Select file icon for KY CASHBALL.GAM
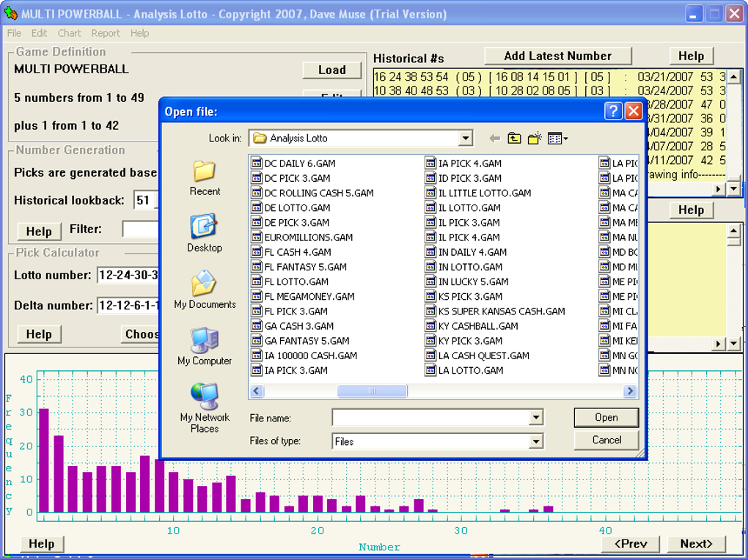The width and height of the screenshot is (748, 560). point(430,325)
